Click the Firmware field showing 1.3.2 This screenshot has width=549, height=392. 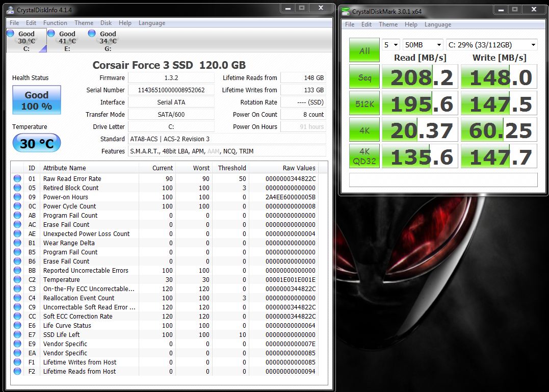(x=171, y=77)
